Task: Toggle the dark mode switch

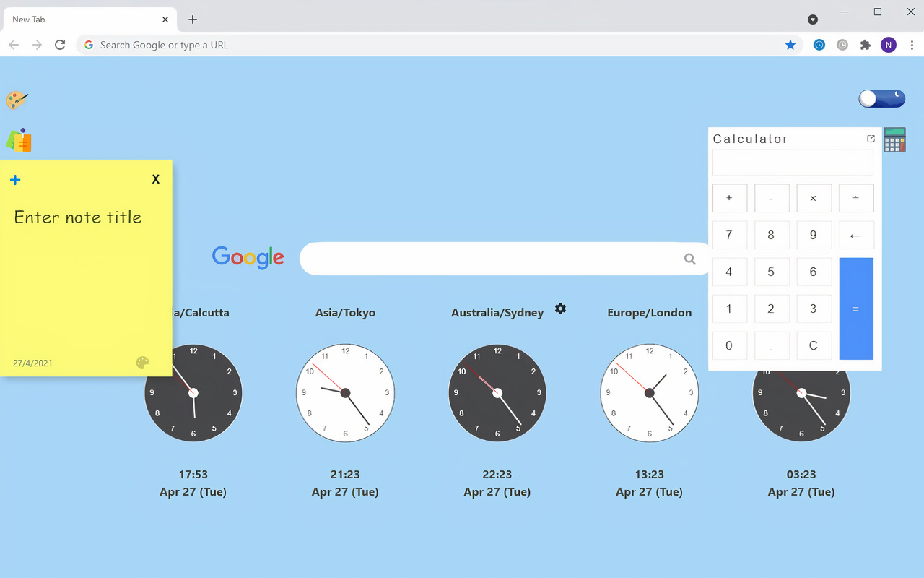Action: pos(881,98)
